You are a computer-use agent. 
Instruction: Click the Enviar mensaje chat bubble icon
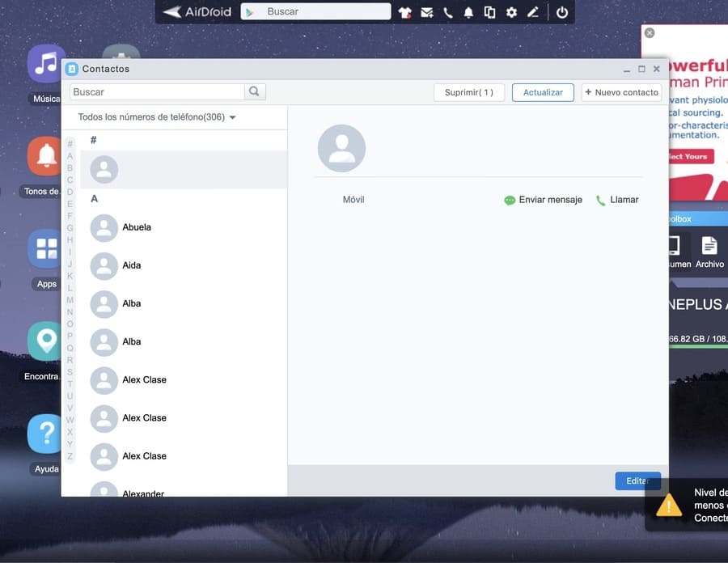(510, 200)
